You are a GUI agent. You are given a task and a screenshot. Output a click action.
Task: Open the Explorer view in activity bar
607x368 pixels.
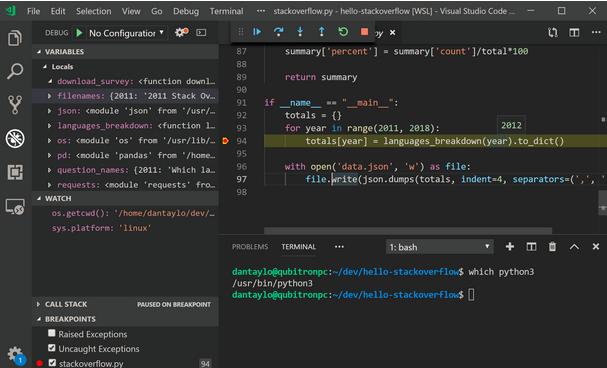coord(15,38)
